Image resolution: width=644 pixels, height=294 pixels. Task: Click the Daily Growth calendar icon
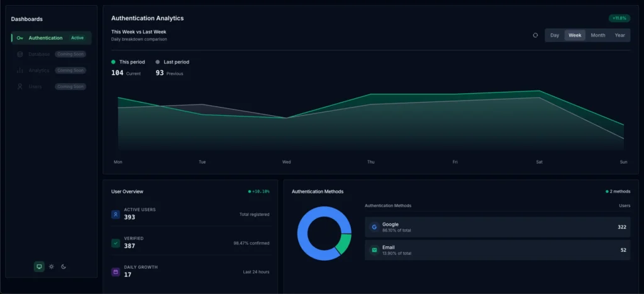[x=116, y=272]
